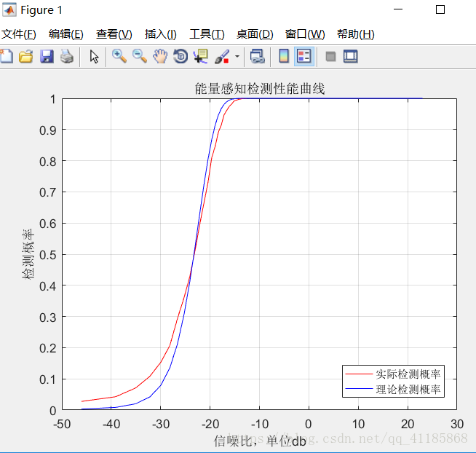Click the x-axis tick label 30
Viewport: 476px width, 453px height.
(457, 424)
